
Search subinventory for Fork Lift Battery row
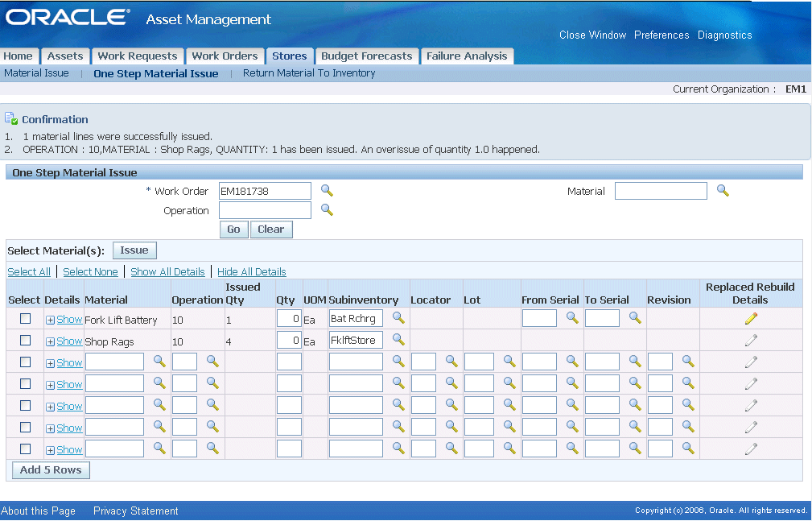coord(398,317)
